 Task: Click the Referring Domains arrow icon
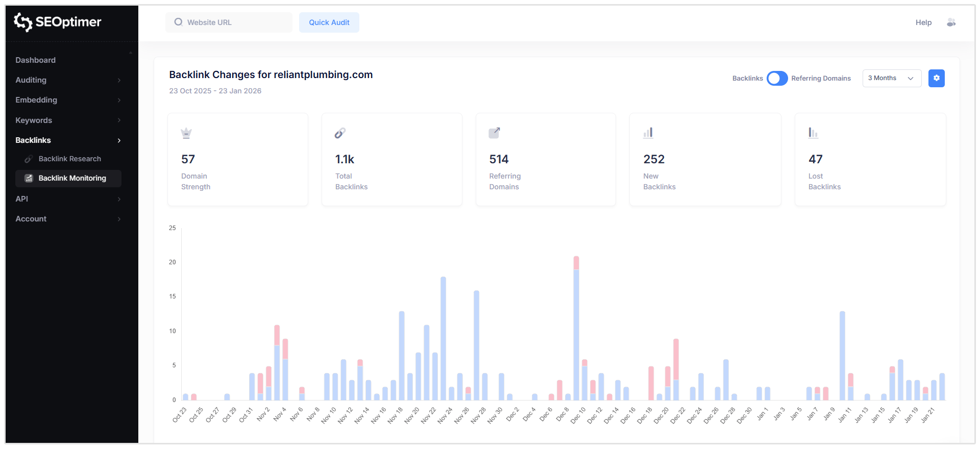(494, 133)
